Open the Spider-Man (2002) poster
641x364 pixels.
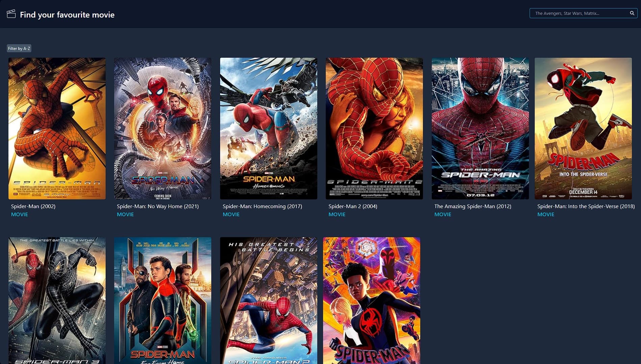point(57,128)
